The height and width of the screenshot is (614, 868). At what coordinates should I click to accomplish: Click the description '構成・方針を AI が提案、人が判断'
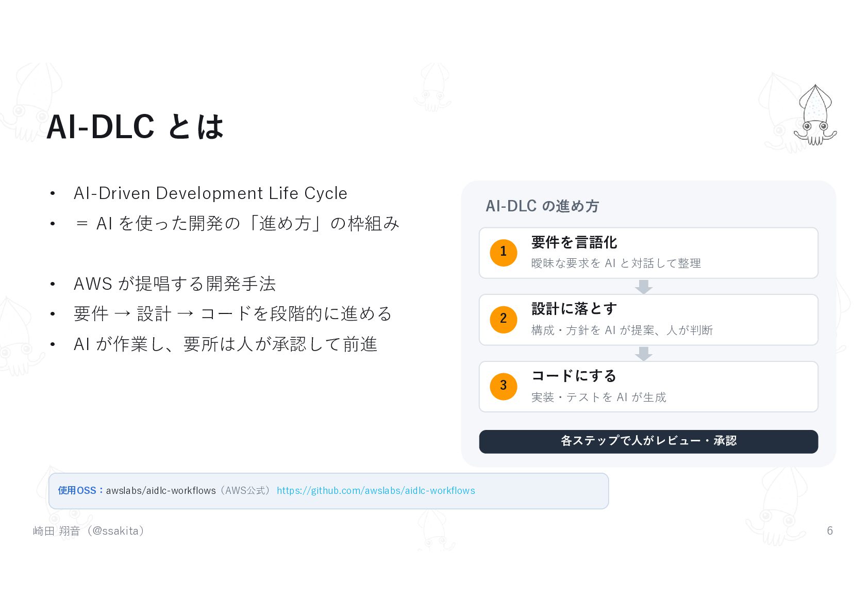tap(622, 330)
